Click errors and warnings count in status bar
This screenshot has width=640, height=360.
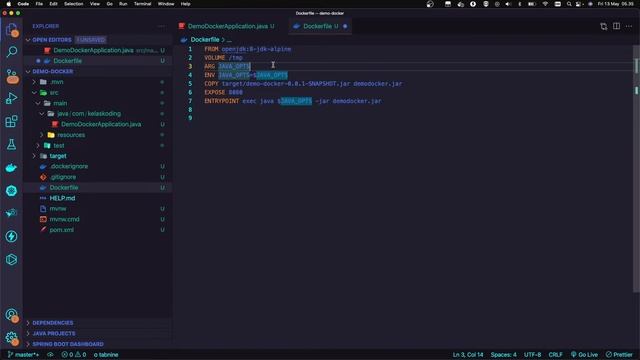click(74, 355)
